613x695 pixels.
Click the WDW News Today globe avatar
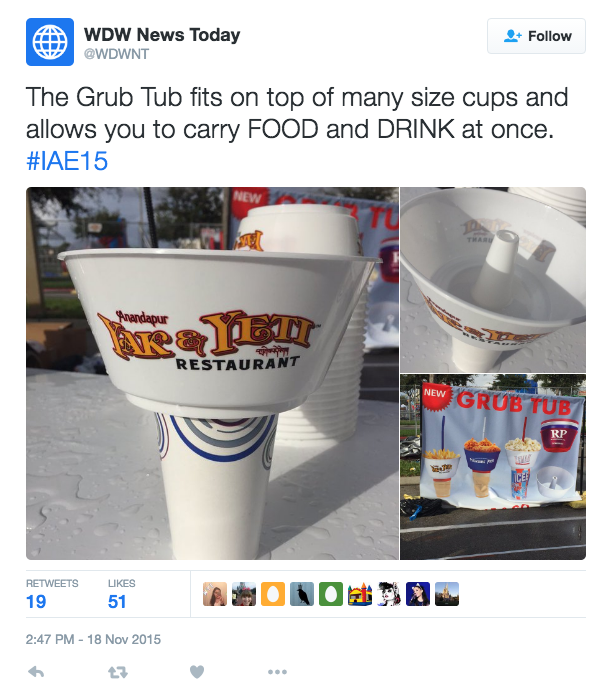tap(50, 42)
